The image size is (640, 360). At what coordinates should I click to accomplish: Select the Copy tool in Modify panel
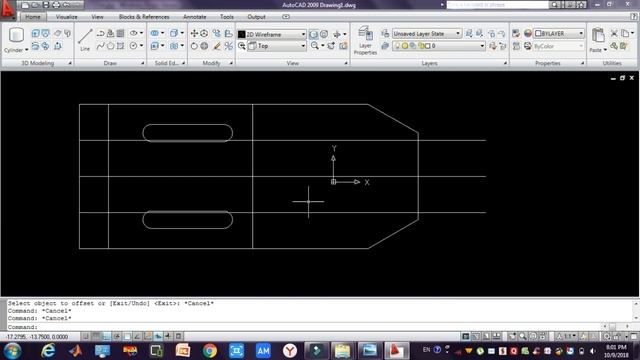[217, 33]
